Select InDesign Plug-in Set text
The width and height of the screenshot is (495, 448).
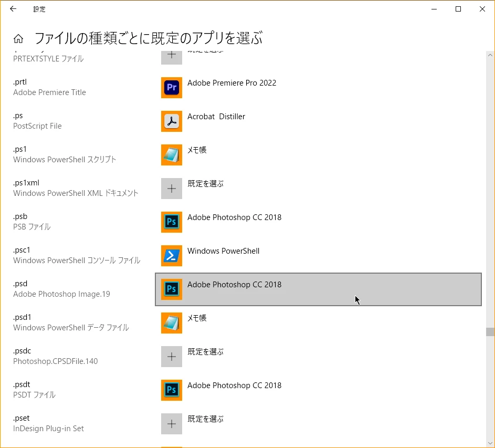click(48, 429)
